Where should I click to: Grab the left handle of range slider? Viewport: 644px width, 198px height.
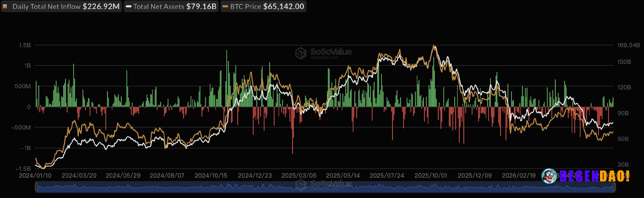pos(36,187)
